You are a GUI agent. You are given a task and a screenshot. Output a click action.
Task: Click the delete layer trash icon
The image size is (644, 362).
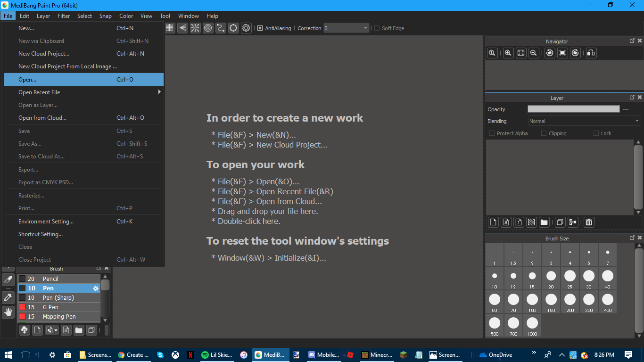[x=589, y=222]
